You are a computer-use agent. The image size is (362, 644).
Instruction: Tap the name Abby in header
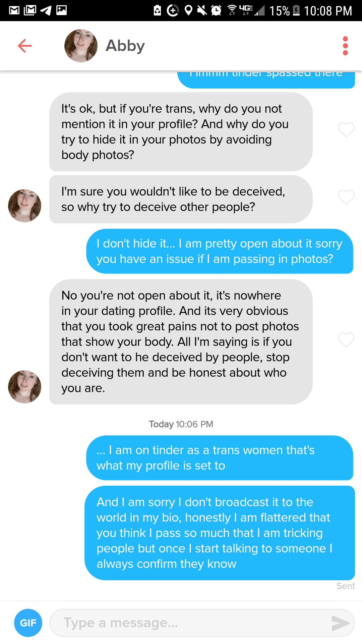(125, 46)
